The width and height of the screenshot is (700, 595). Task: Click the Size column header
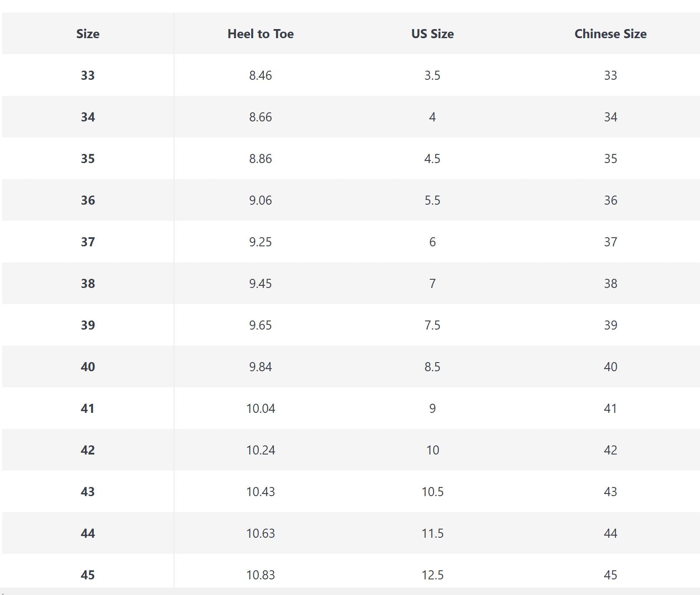pos(88,34)
